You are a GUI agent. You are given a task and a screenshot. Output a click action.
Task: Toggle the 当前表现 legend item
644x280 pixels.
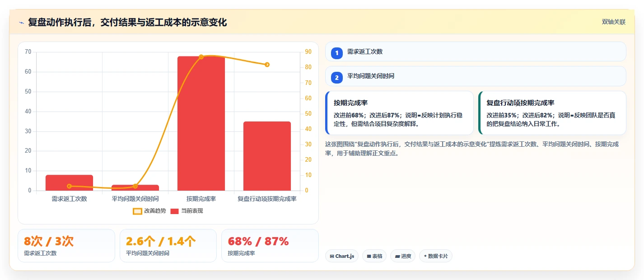(x=187, y=211)
